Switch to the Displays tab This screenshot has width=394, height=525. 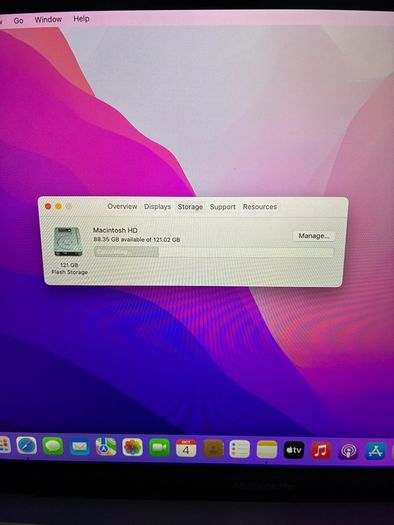tap(157, 207)
